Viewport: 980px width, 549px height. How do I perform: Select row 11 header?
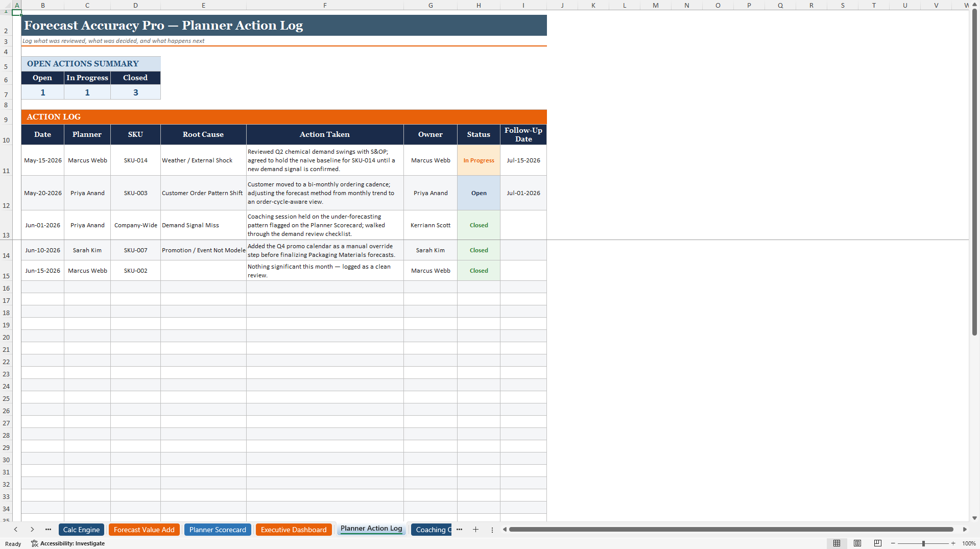pos(6,160)
